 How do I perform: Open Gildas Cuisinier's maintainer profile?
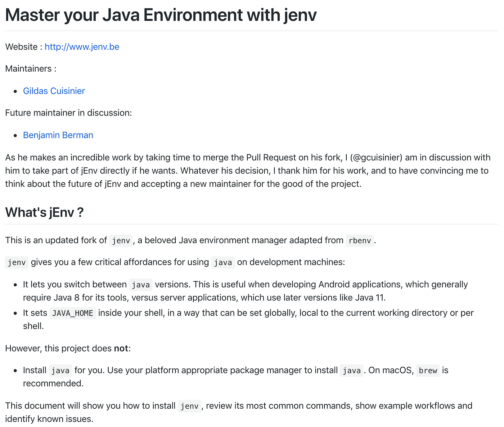pyautogui.click(x=54, y=91)
